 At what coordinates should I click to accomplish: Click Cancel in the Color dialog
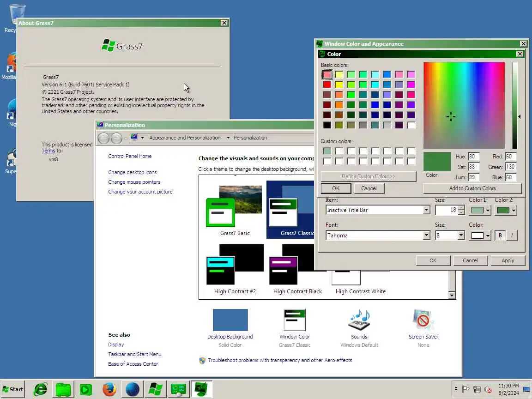pos(369,188)
